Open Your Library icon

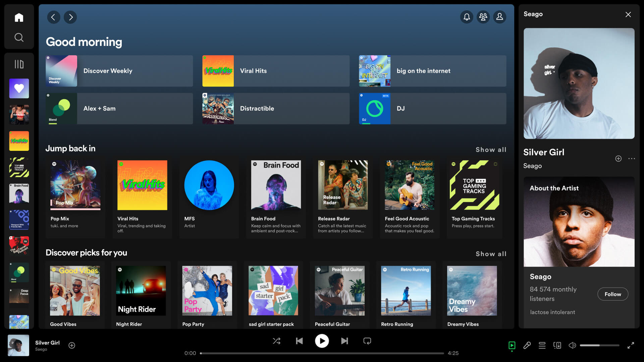click(x=19, y=64)
